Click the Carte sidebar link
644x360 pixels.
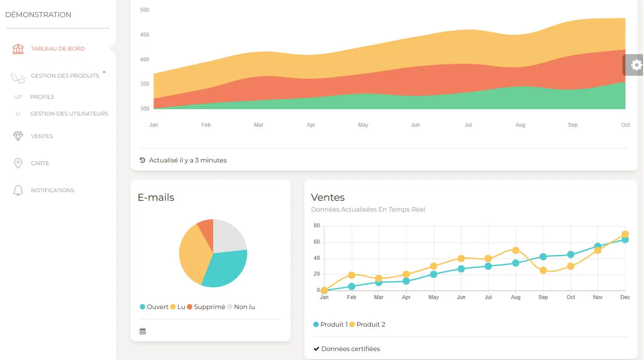[40, 163]
